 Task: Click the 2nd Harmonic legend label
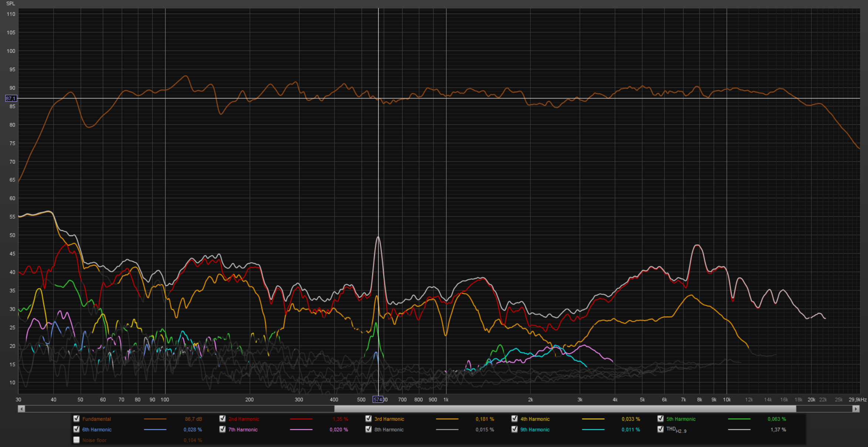tap(244, 419)
